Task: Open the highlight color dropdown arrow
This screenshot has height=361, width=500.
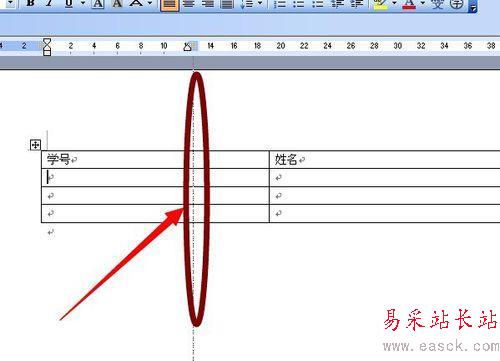Action: pyautogui.click(x=394, y=3)
